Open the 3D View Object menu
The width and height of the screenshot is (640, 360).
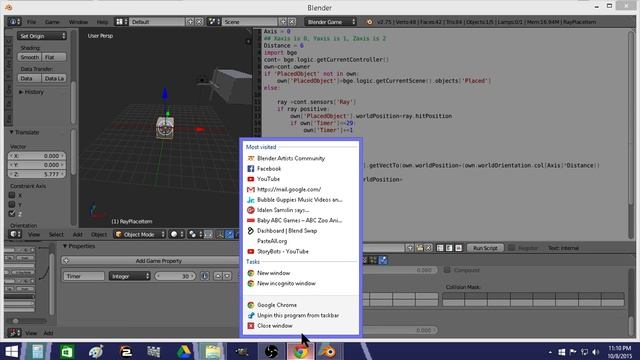click(99, 234)
